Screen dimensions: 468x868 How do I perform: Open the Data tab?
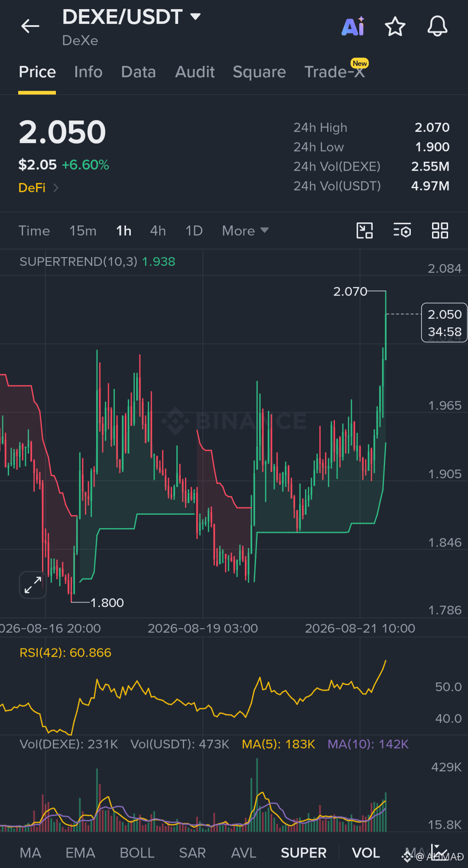point(139,72)
